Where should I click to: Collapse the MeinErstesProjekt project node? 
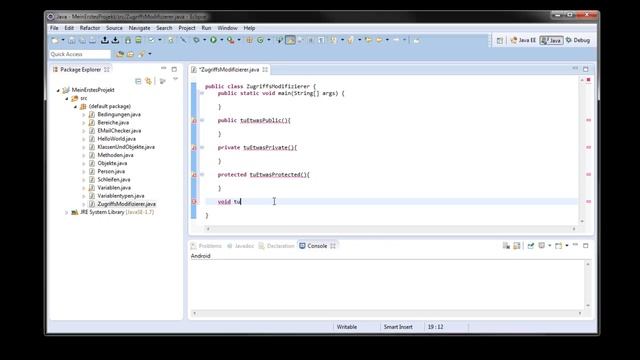click(x=58, y=90)
